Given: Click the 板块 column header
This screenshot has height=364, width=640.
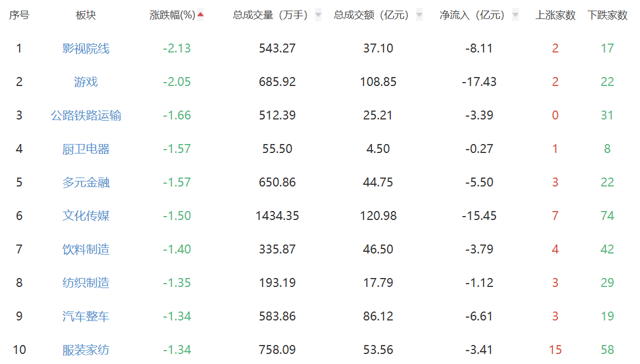Looking at the screenshot, I should click(85, 16).
